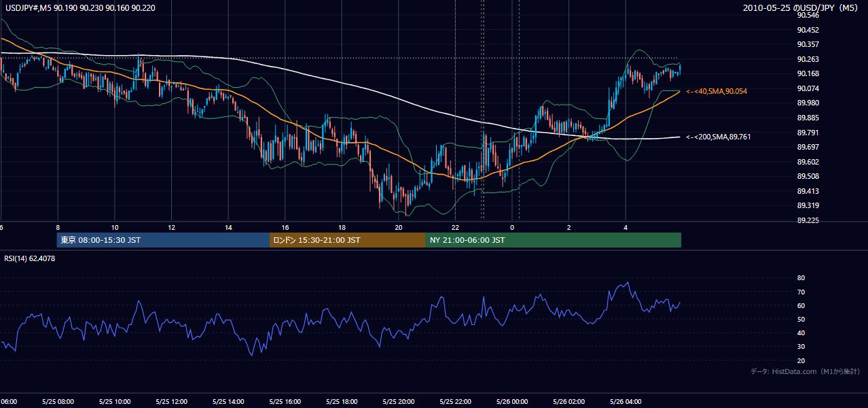Click RSI scale value 60
The height and width of the screenshot is (408, 868).
coord(801,305)
